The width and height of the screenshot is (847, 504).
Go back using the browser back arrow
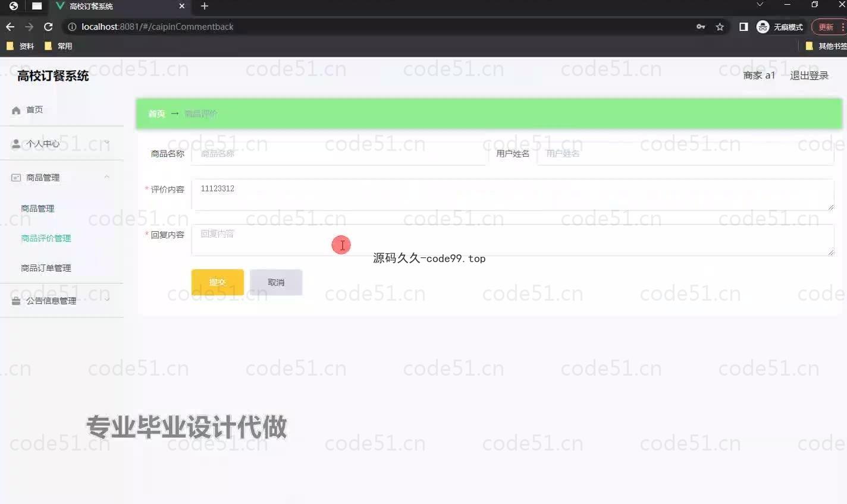point(10,27)
